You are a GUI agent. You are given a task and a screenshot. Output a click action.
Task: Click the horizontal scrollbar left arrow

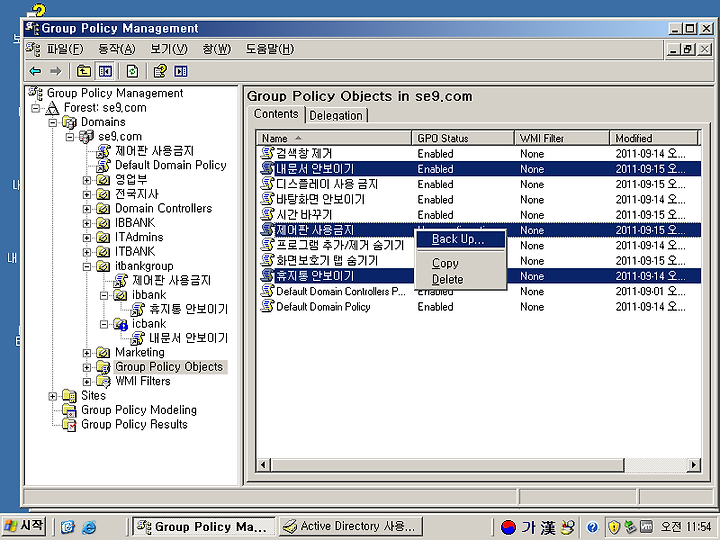point(263,465)
